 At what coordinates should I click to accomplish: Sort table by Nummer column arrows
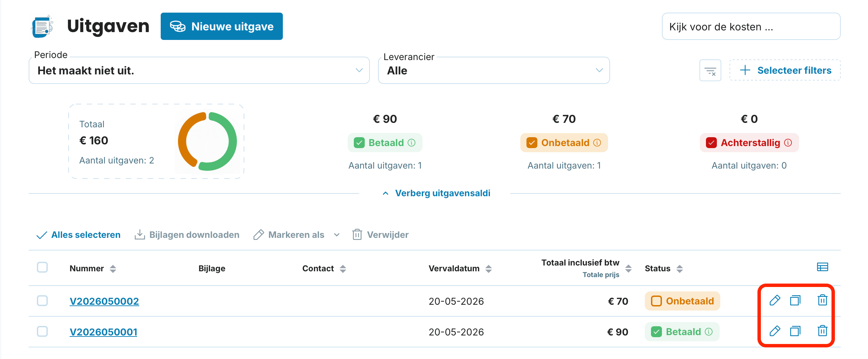click(113, 269)
